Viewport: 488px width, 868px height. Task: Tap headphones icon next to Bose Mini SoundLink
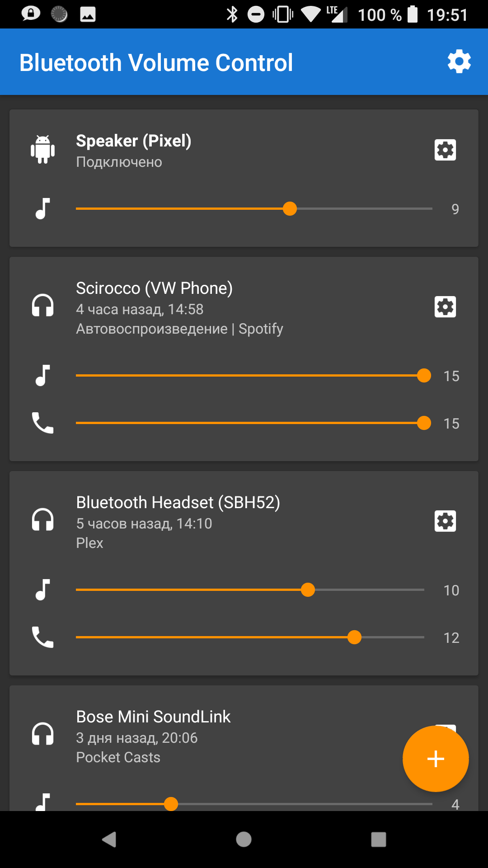point(43,734)
